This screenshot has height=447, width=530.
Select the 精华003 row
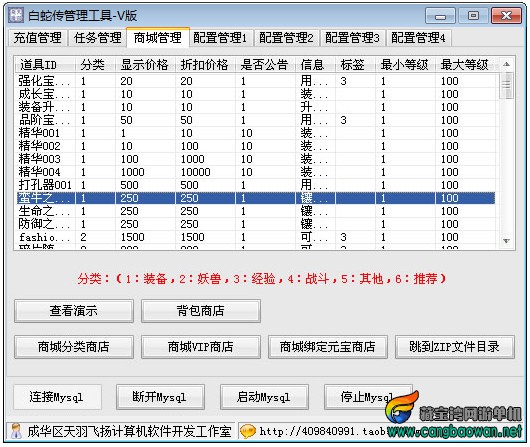point(256,159)
